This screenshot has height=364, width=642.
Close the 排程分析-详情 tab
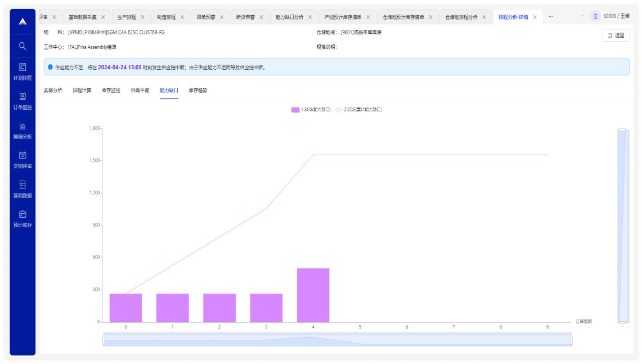point(535,17)
